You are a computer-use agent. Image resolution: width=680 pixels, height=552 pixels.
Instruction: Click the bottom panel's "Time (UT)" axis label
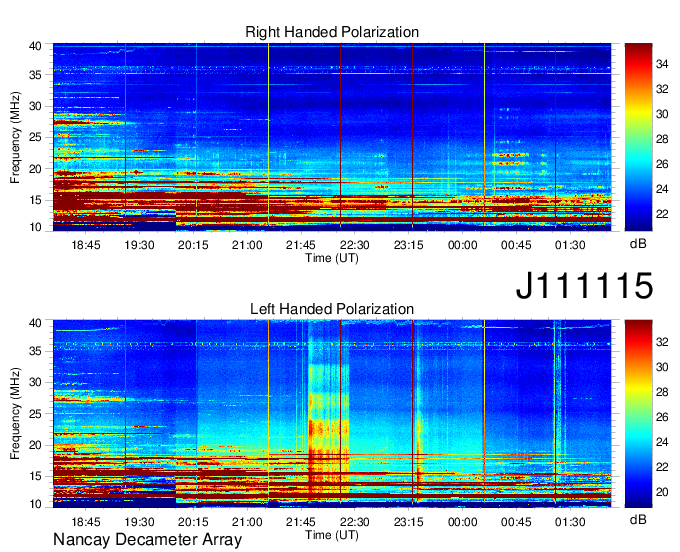[x=332, y=535]
